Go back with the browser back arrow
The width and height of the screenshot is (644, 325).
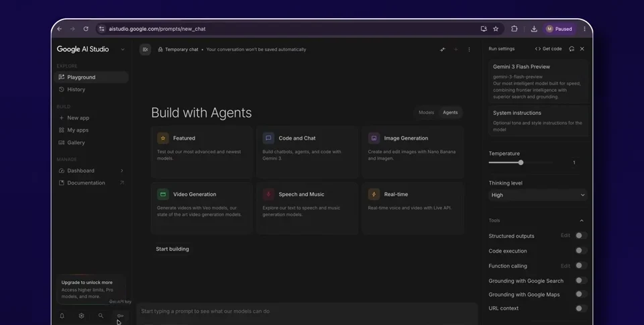60,29
